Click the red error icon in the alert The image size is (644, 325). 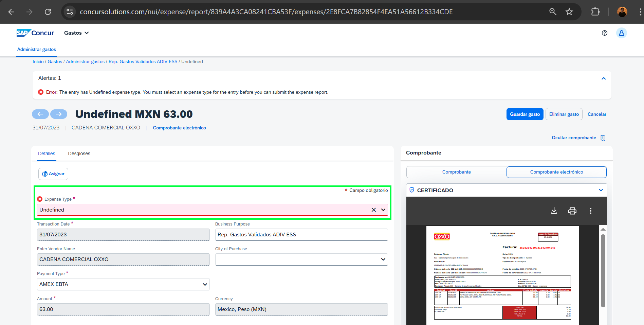[41, 92]
